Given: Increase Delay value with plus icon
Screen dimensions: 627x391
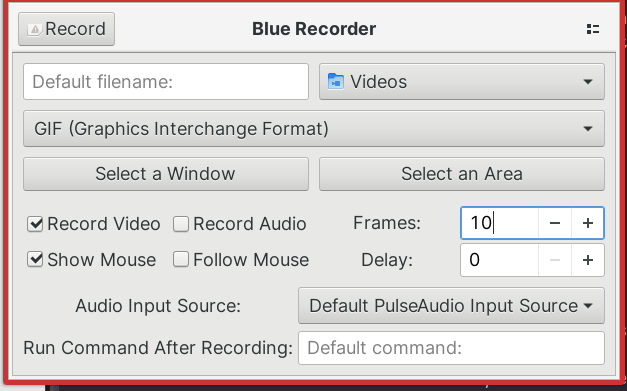Looking at the screenshot, I should pos(587,260).
